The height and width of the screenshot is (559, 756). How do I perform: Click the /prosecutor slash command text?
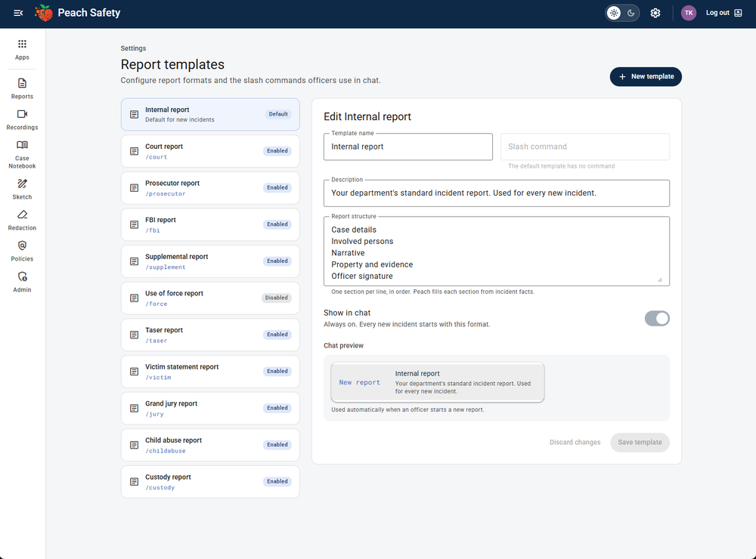tap(166, 193)
